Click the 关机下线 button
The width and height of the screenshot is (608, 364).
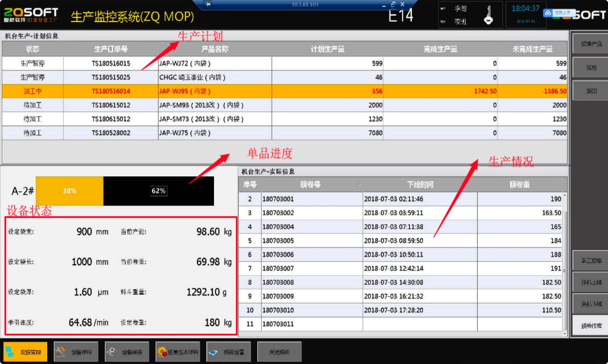pos(590,304)
